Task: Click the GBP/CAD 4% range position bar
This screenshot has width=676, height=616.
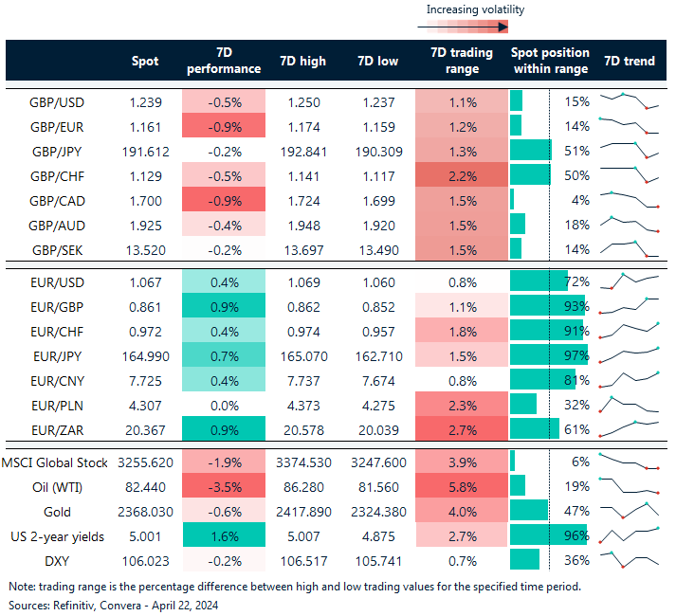Action: (513, 200)
